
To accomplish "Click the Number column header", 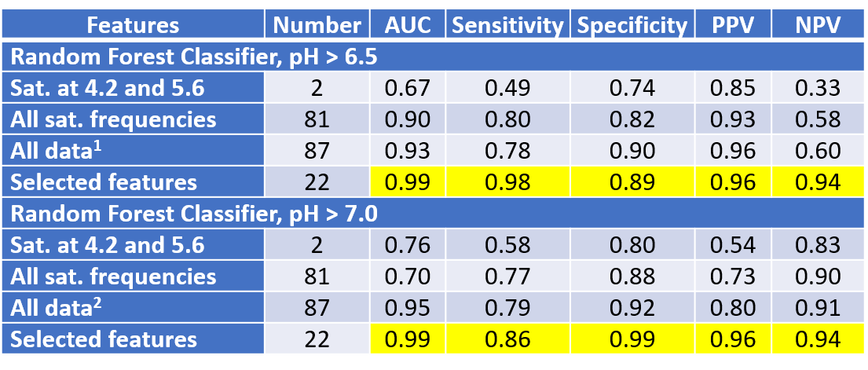I will (x=317, y=25).
